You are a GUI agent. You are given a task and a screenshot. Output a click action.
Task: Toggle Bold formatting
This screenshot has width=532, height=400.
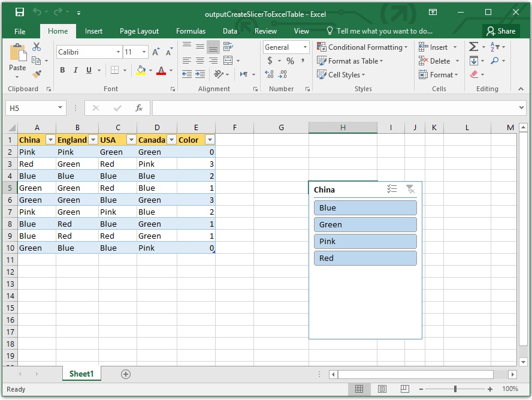pos(62,70)
